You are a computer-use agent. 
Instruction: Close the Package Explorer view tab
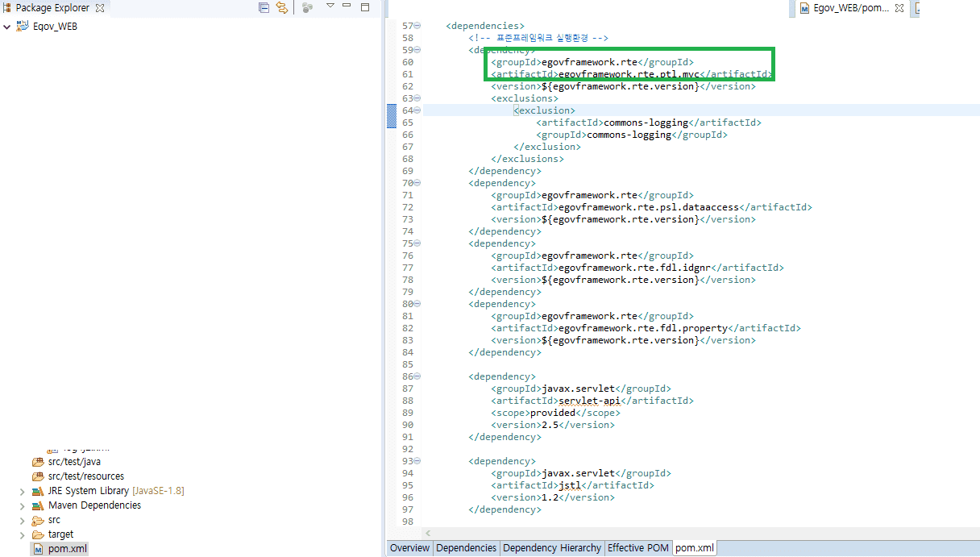(x=100, y=8)
